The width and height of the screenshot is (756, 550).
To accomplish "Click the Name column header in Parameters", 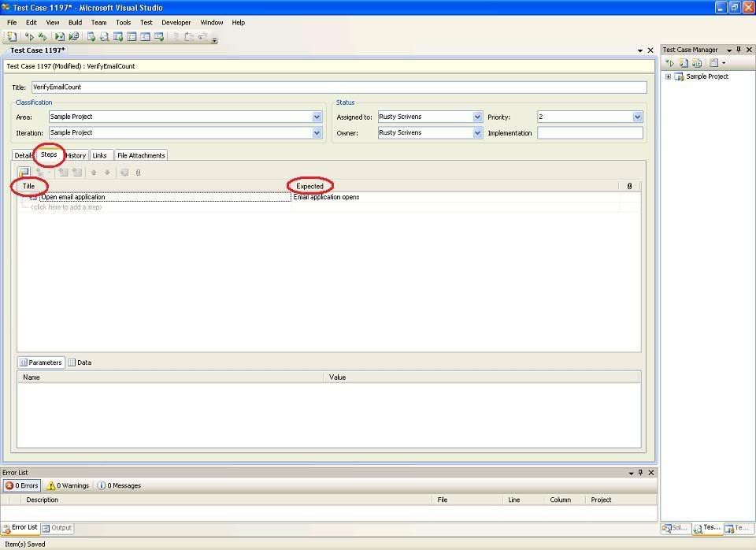I will point(171,377).
